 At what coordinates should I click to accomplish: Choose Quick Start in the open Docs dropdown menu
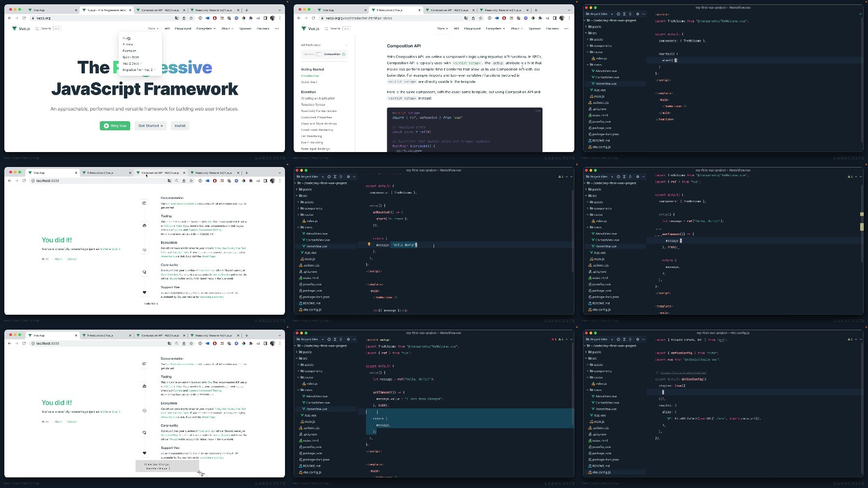click(x=131, y=57)
